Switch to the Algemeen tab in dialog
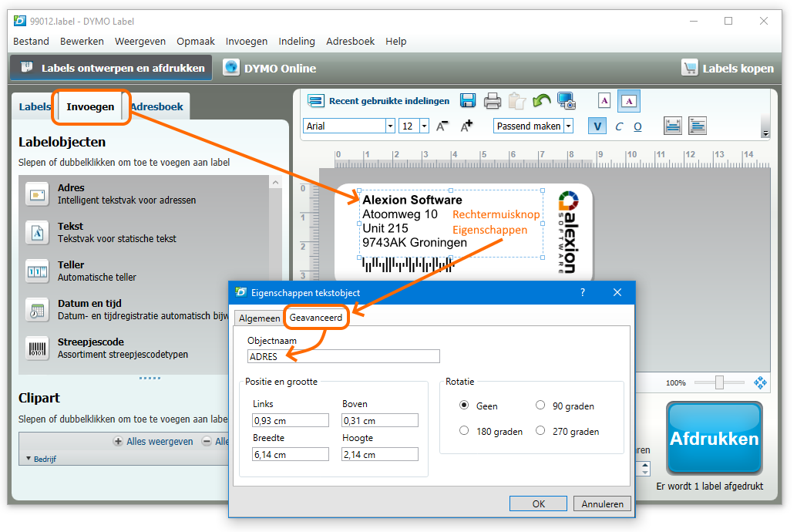The image size is (797, 532). 259,318
